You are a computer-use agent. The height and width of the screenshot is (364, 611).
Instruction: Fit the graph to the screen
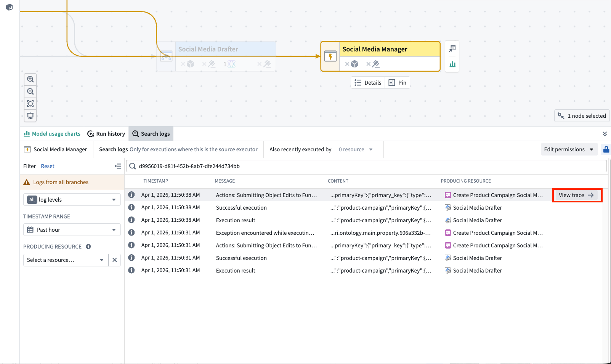[x=30, y=103]
